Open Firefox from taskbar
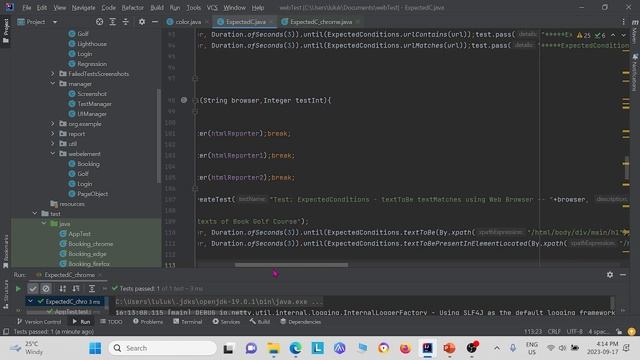 (x=405, y=348)
